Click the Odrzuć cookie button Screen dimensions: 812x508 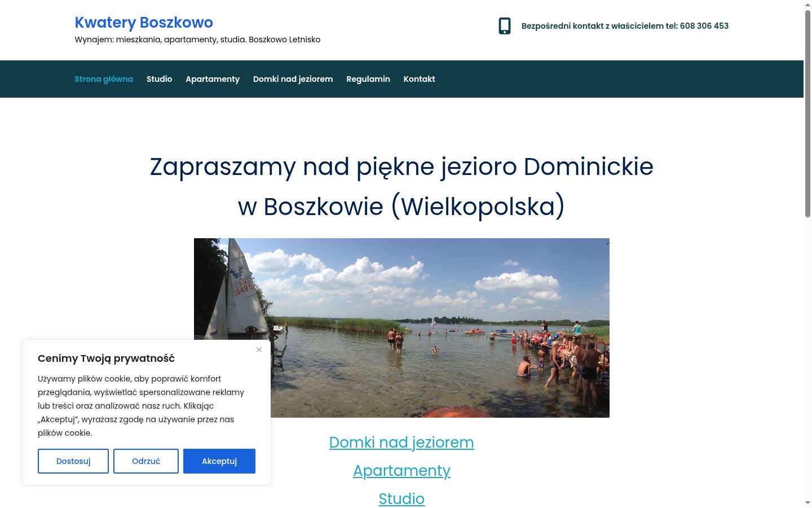point(146,461)
